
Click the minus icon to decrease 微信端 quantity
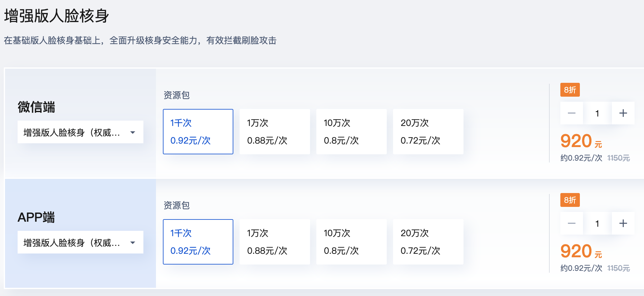[x=571, y=113]
